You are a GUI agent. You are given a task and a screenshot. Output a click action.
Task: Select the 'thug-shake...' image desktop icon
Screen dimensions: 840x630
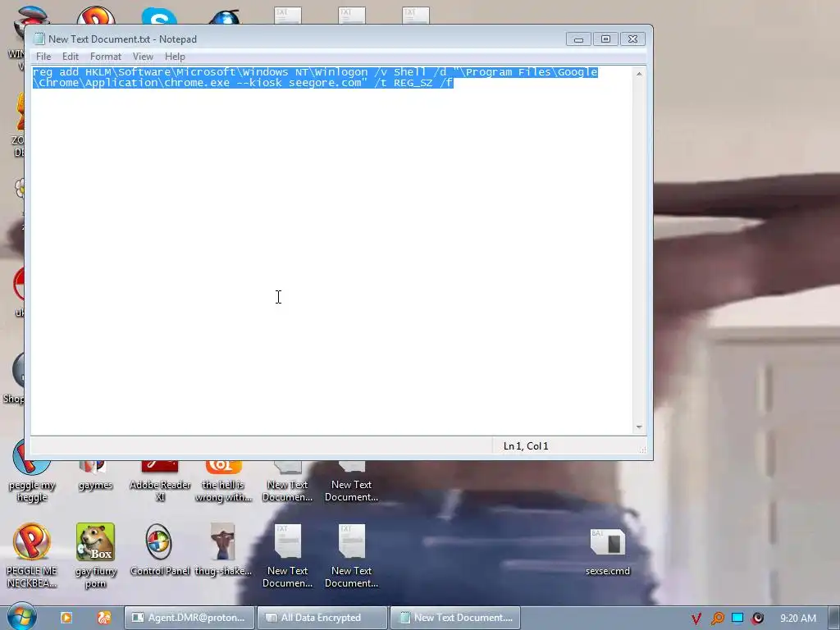pos(223,549)
